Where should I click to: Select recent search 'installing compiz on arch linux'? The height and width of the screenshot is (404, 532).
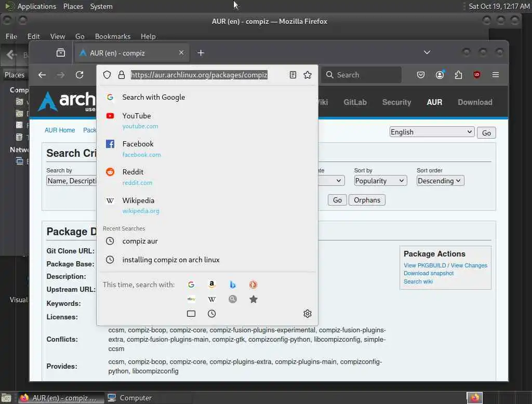tap(207, 260)
